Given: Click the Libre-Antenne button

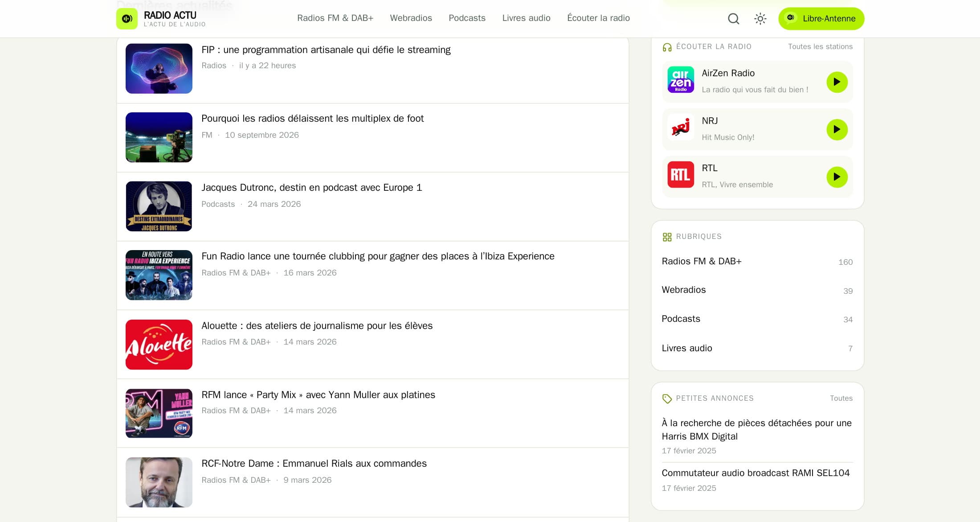Looking at the screenshot, I should tap(821, 19).
